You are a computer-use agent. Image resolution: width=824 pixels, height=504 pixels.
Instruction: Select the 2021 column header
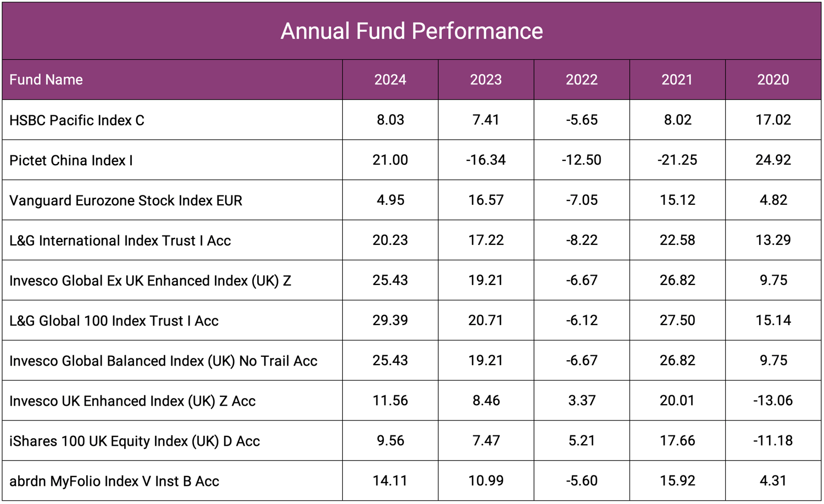tap(677, 80)
